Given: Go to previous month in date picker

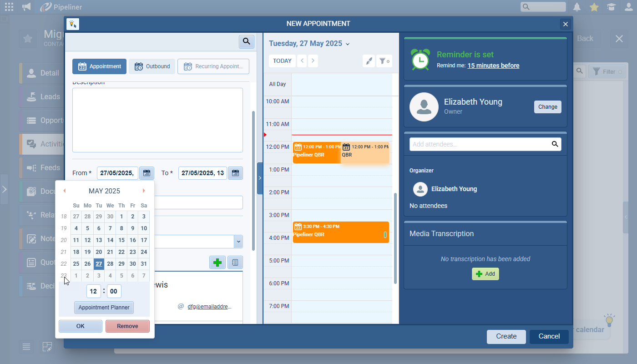Looking at the screenshot, I should pyautogui.click(x=65, y=191).
